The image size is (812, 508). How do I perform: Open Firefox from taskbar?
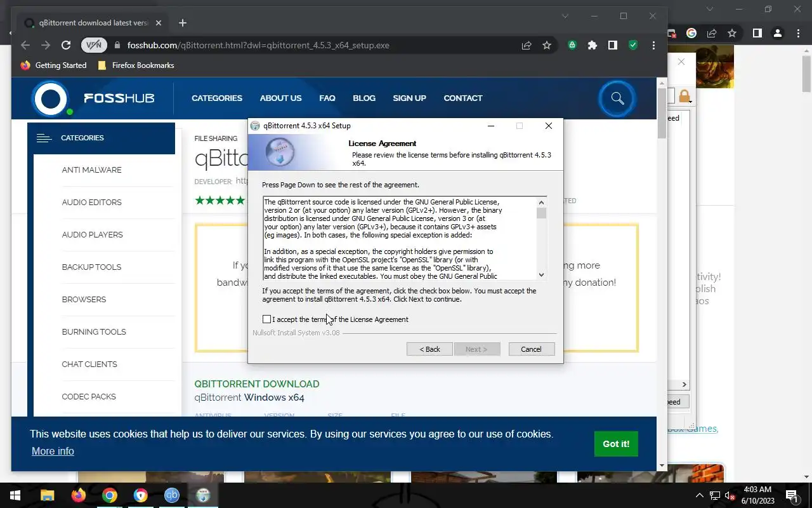coord(79,495)
